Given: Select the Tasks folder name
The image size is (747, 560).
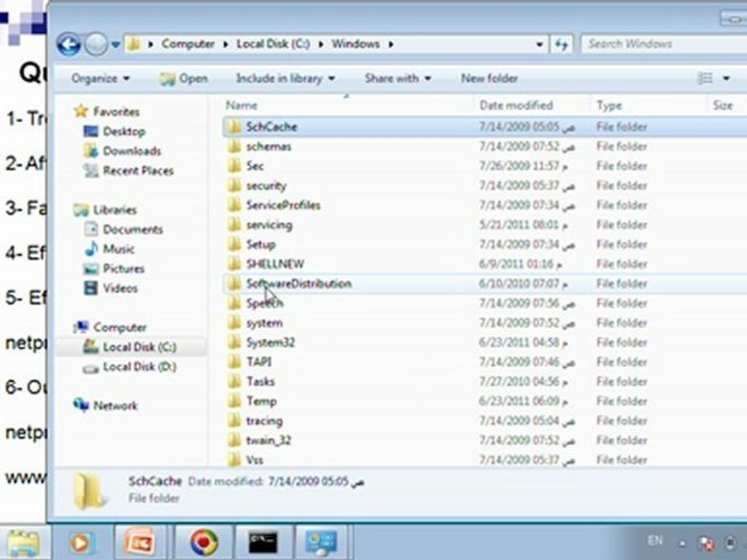Looking at the screenshot, I should 261,381.
